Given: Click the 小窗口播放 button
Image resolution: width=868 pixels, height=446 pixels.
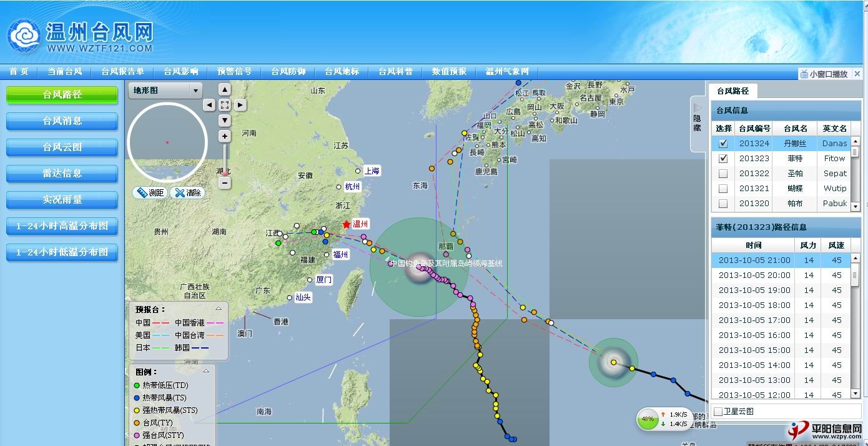Looking at the screenshot, I should coord(824,74).
